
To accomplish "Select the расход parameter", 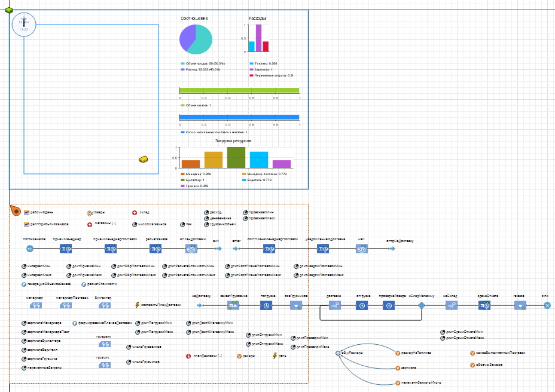I will click(206, 213).
